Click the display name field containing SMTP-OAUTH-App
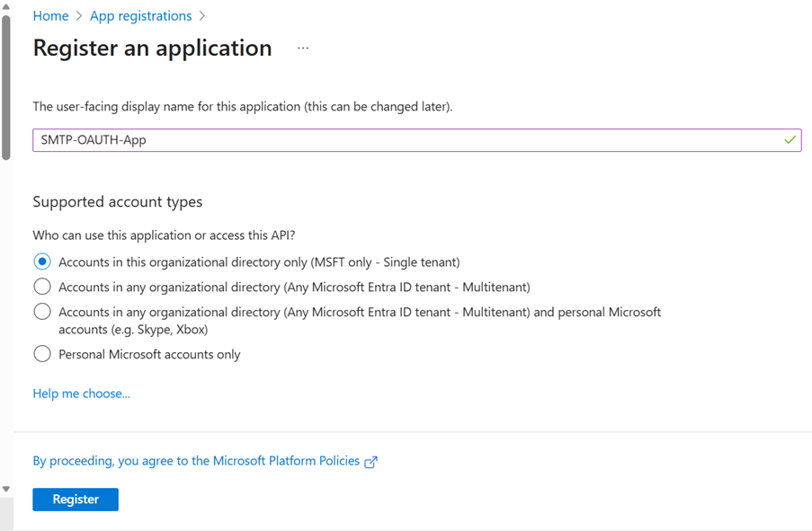Screen dimensions: 812x531 click(x=417, y=140)
